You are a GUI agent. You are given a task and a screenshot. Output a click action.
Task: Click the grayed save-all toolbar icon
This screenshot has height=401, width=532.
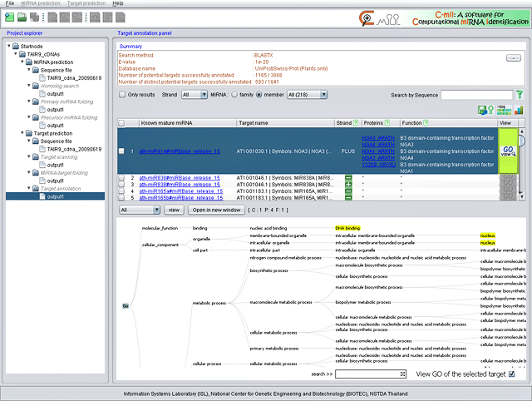click(x=34, y=17)
